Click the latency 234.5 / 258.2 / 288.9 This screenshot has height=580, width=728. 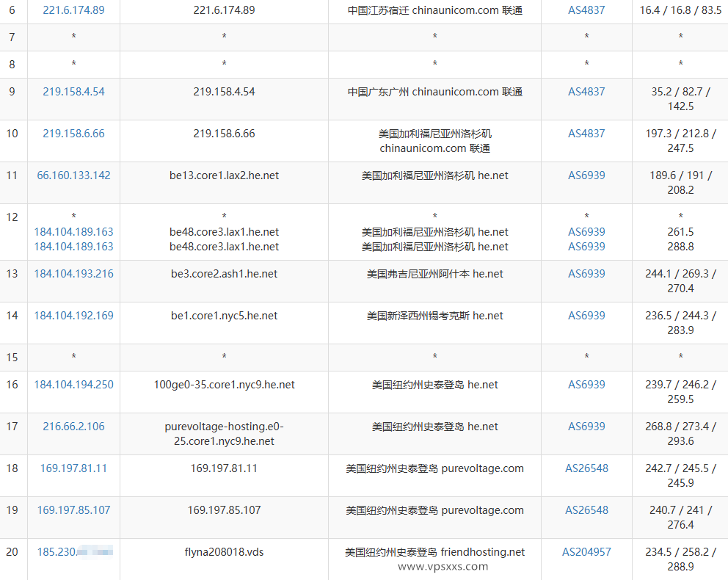pyautogui.click(x=680, y=559)
